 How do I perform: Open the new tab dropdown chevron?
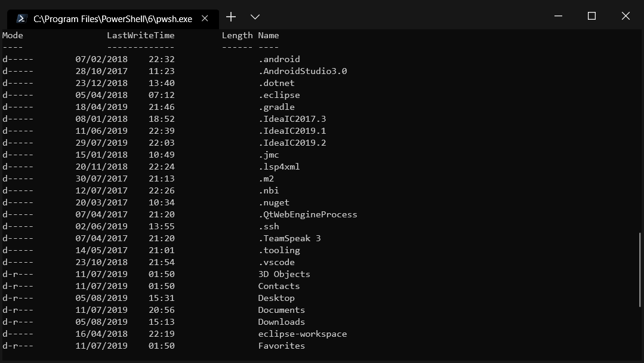coord(255,17)
